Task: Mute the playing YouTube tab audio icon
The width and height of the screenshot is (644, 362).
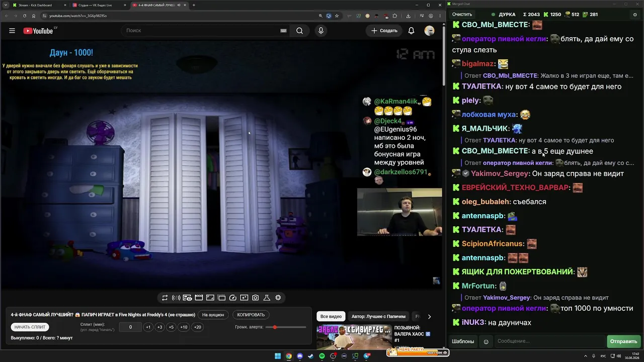Action: pyautogui.click(x=179, y=5)
